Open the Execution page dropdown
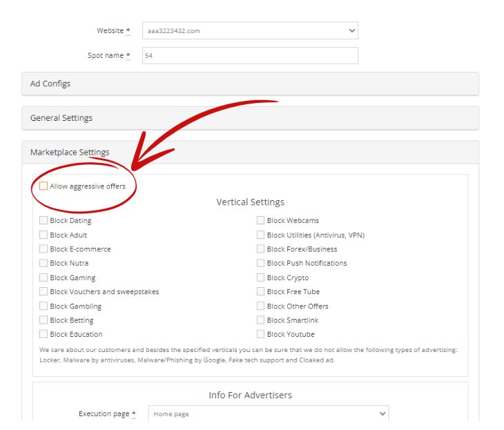 (269, 413)
